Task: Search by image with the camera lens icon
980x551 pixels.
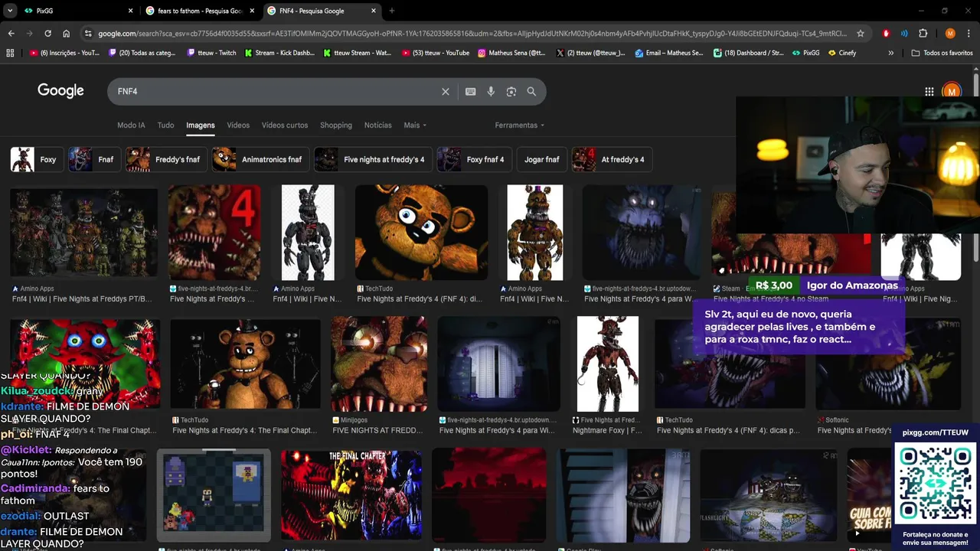Action: [511, 92]
